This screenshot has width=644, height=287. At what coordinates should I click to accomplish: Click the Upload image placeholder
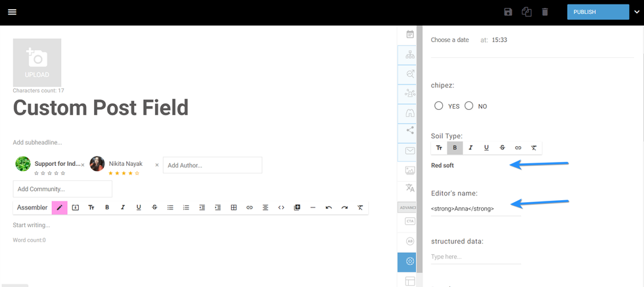(x=37, y=63)
